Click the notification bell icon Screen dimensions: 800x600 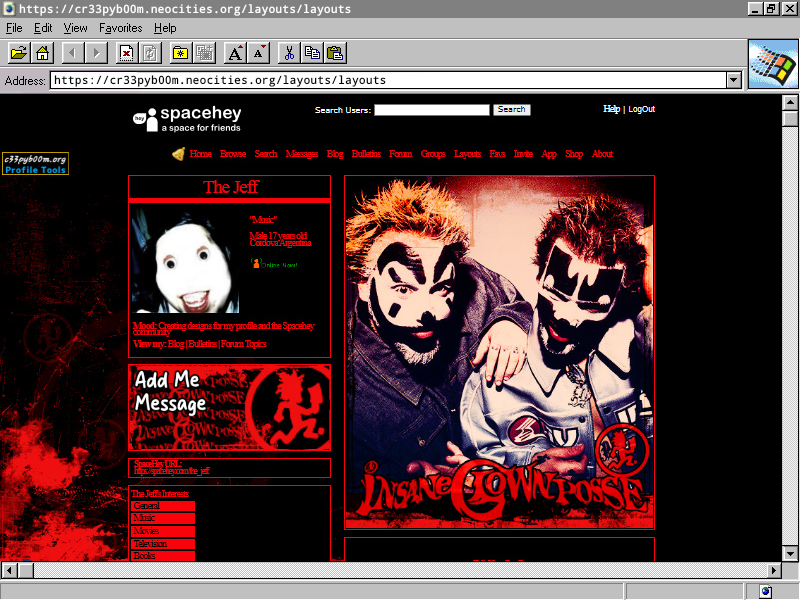pyautogui.click(x=179, y=154)
